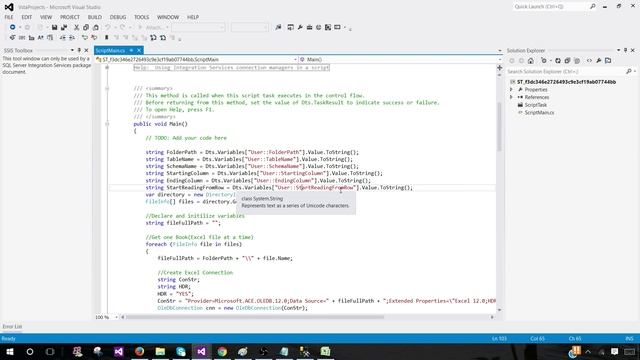Open the HELP menu
Image resolution: width=640 pixels, height=360 pixels.
(x=193, y=17)
